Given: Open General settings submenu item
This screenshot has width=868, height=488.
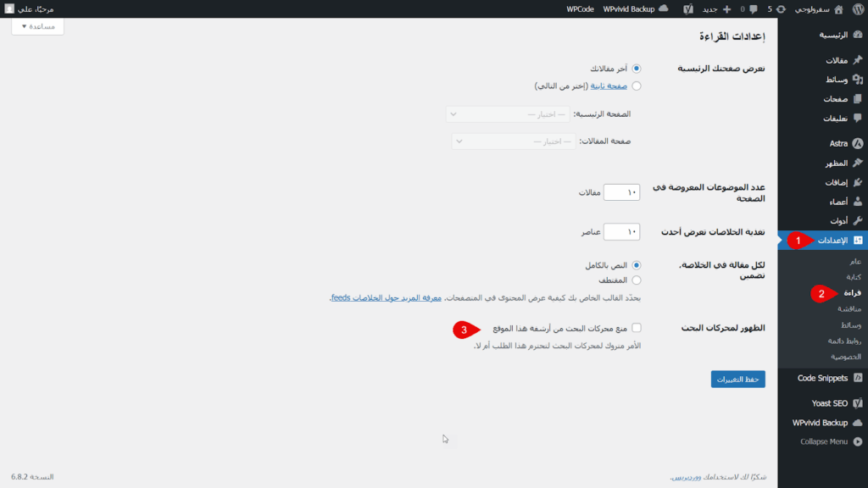Looking at the screenshot, I should (855, 261).
